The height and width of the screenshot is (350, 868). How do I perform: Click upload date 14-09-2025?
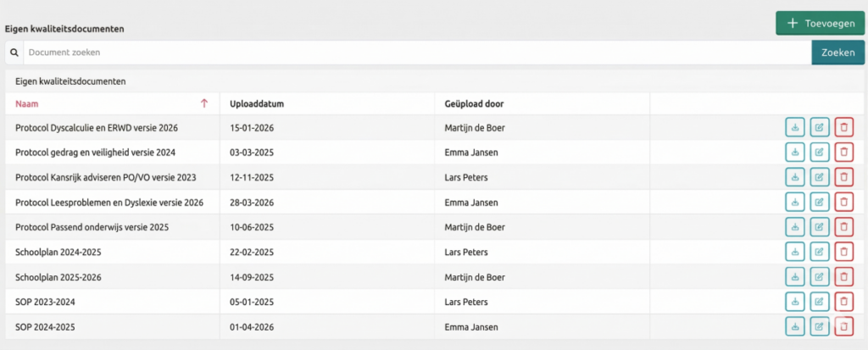pos(252,277)
